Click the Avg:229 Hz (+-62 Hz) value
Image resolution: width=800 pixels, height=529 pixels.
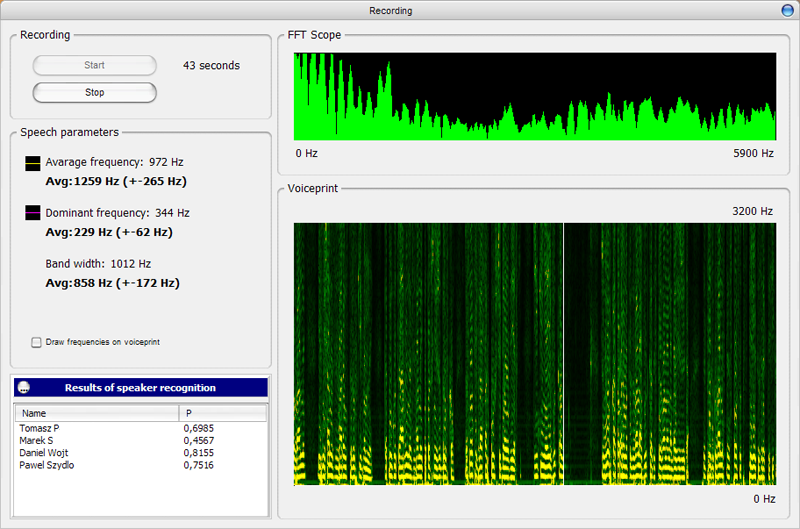pyautogui.click(x=109, y=232)
